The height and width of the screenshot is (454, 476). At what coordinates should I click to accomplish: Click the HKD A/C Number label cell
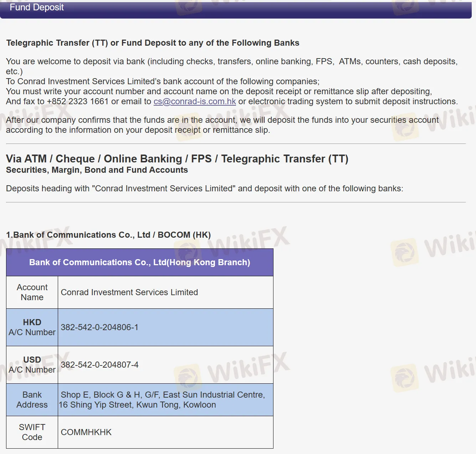pyautogui.click(x=32, y=327)
